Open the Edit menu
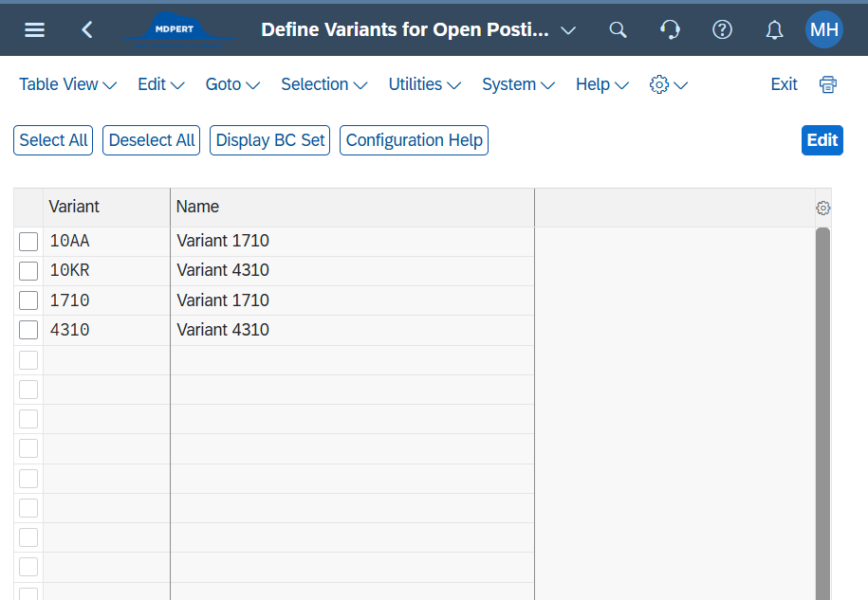This screenshot has height=600, width=868. point(161,84)
